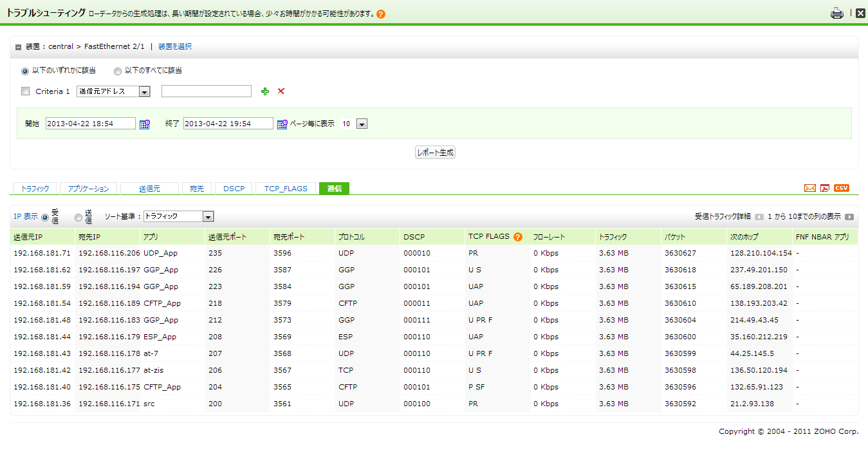Viewport: 868px width, 450px height.
Task: Export the report as CSV
Action: click(x=841, y=188)
